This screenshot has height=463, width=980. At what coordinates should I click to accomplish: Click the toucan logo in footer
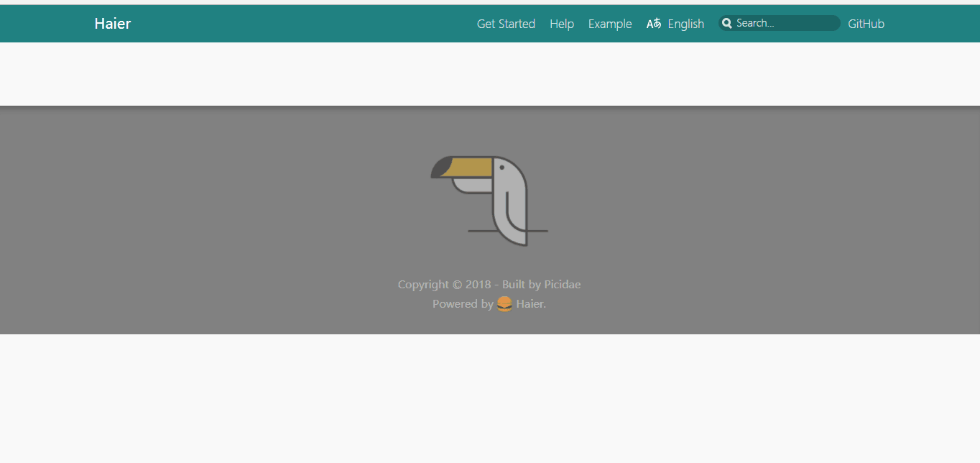[x=489, y=201]
